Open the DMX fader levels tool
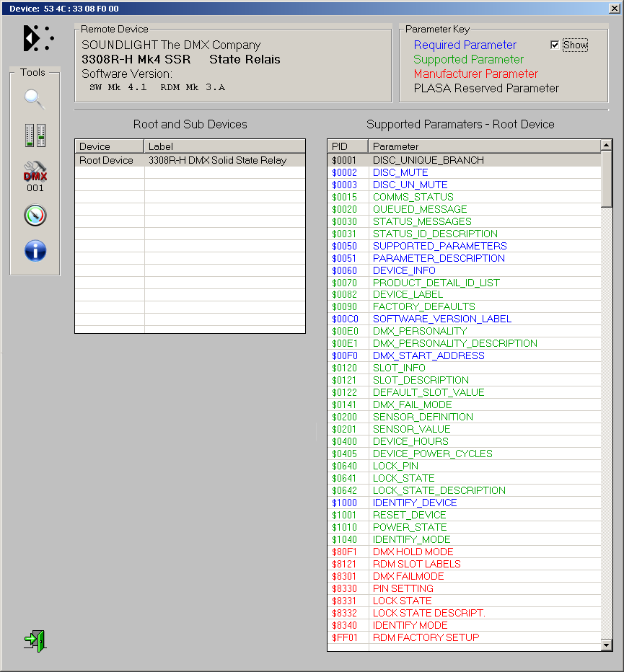The width and height of the screenshot is (624, 672). 35,135
